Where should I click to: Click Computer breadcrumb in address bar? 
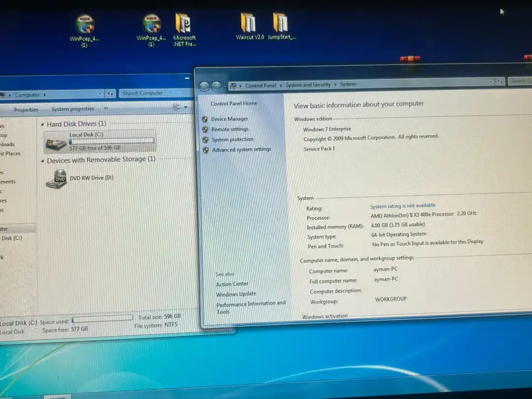27,95
